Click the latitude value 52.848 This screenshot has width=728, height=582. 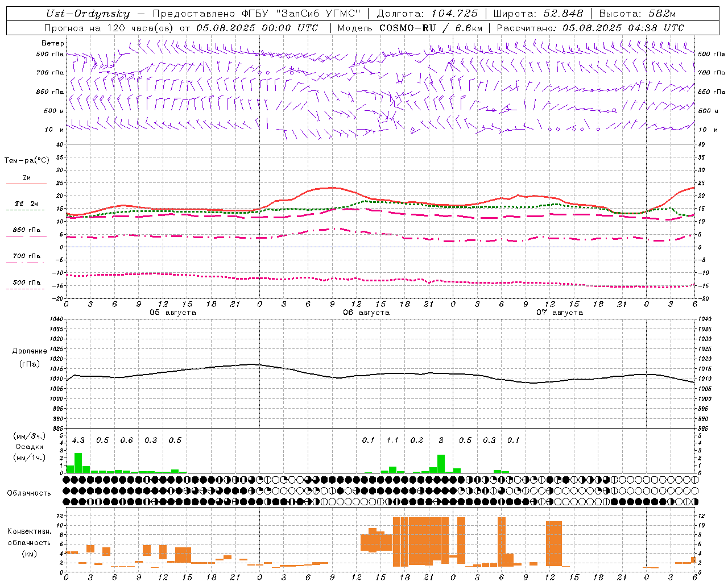(x=563, y=14)
